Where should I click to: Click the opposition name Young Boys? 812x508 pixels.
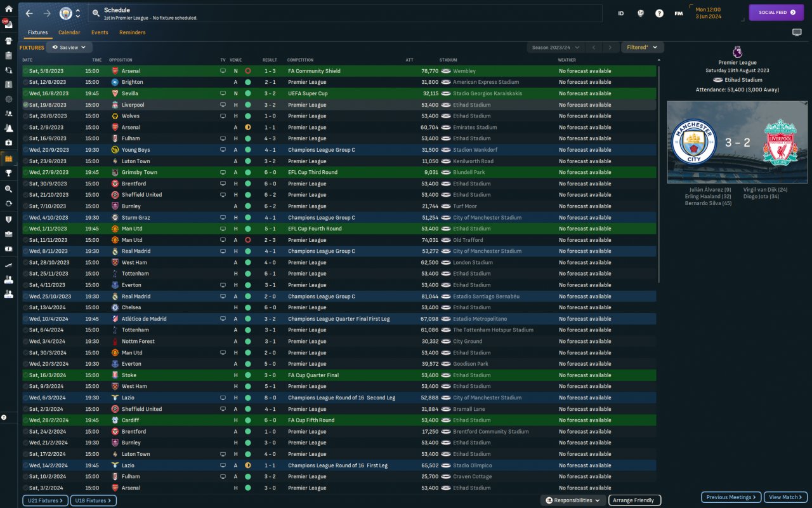click(x=136, y=150)
